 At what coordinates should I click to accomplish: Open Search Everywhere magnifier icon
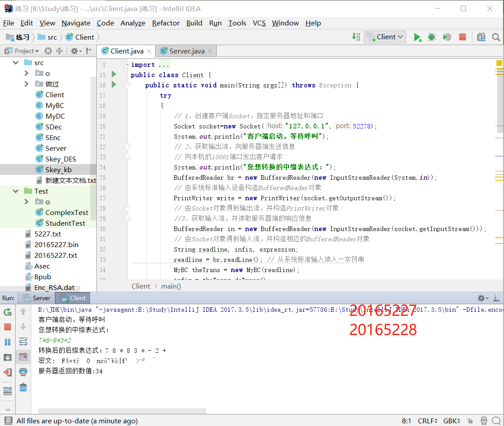point(496,37)
